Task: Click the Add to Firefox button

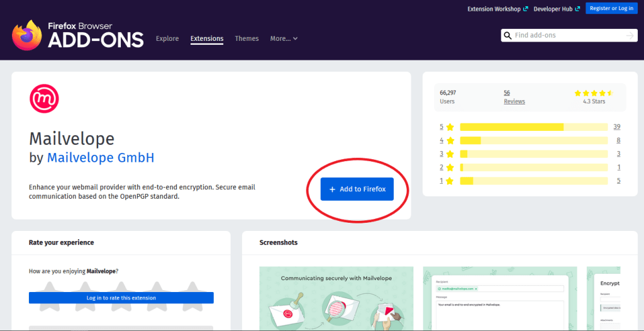Action: (357, 189)
